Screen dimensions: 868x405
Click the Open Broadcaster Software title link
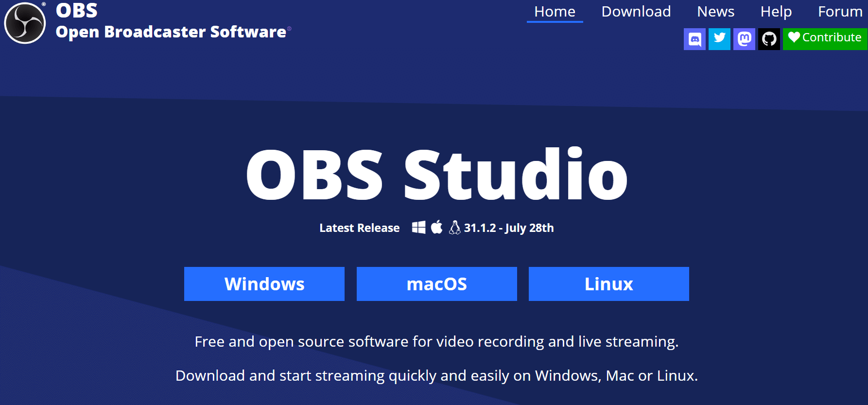171,32
